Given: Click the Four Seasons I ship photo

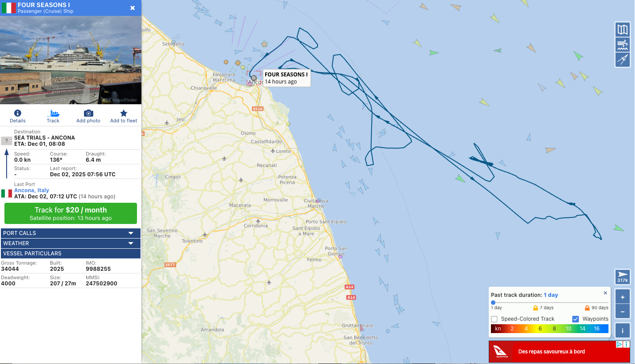Looking at the screenshot, I should [71, 60].
